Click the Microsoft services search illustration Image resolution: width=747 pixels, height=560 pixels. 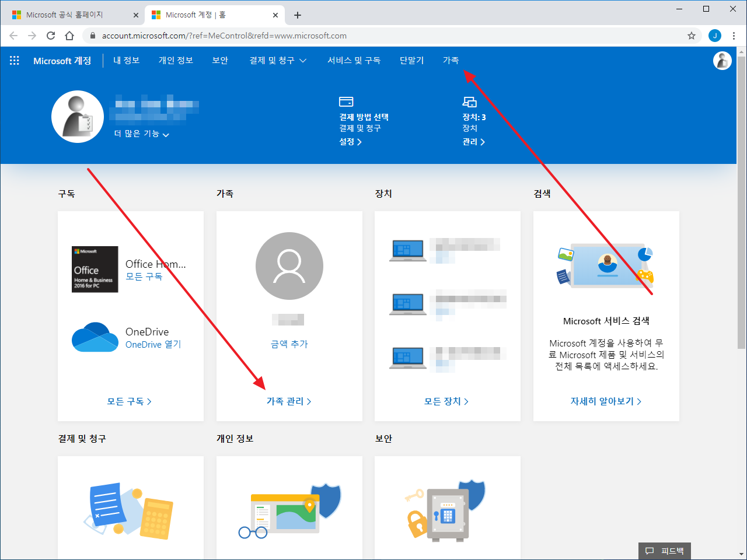pos(606,265)
